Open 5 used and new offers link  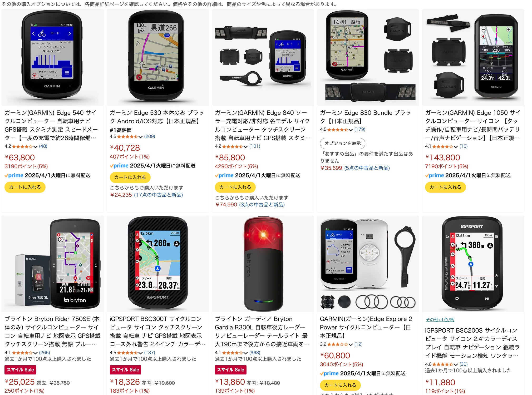pyautogui.click(x=367, y=168)
